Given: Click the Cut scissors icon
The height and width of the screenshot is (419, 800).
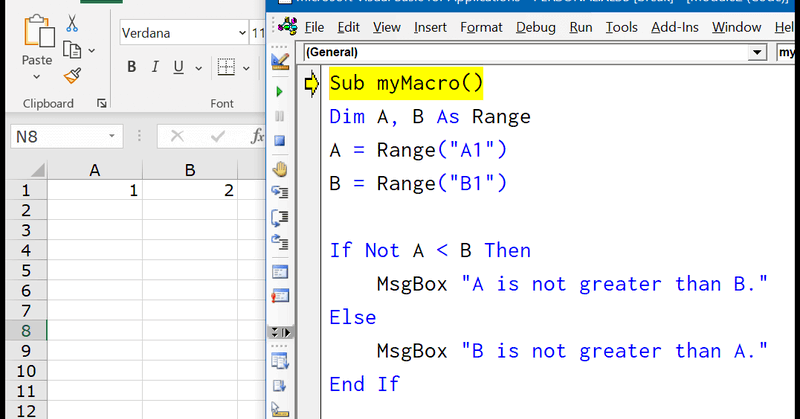Looking at the screenshot, I should [72, 23].
